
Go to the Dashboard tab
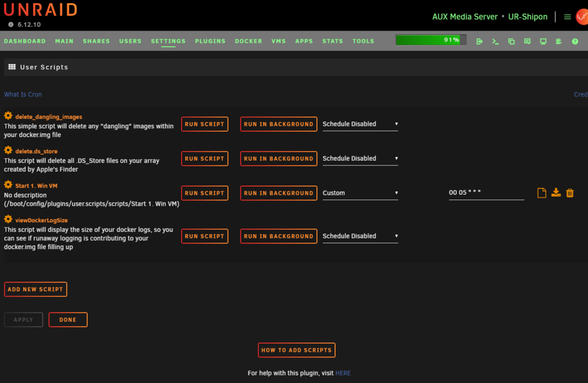click(x=25, y=41)
